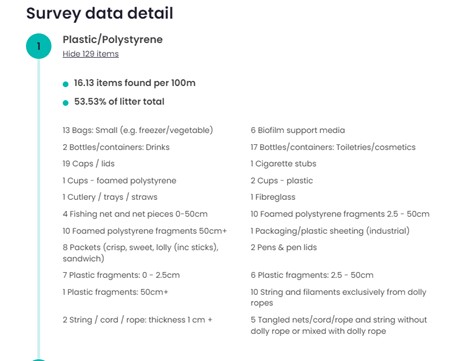Click the Plastic/Polystyrene category heading
467x361 pixels.
click(x=113, y=39)
